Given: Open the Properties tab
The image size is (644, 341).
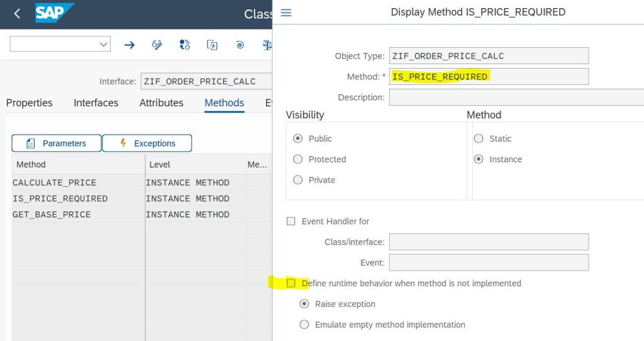Looking at the screenshot, I should point(29,103).
